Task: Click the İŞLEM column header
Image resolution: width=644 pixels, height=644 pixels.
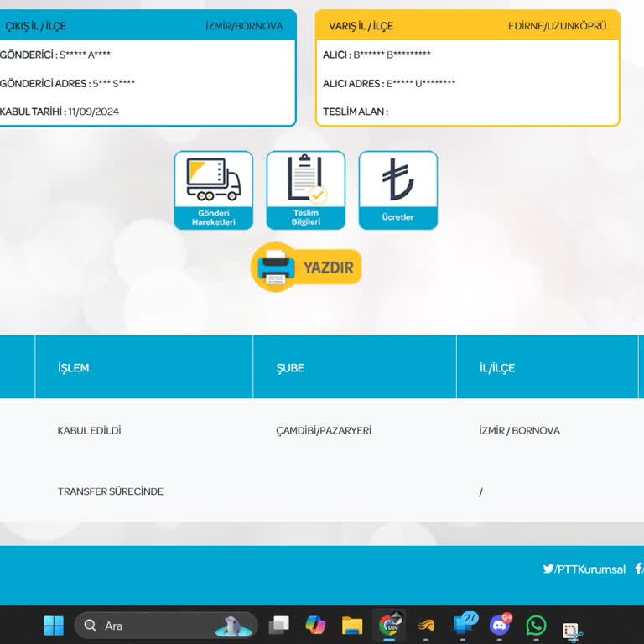Action: 73,367
